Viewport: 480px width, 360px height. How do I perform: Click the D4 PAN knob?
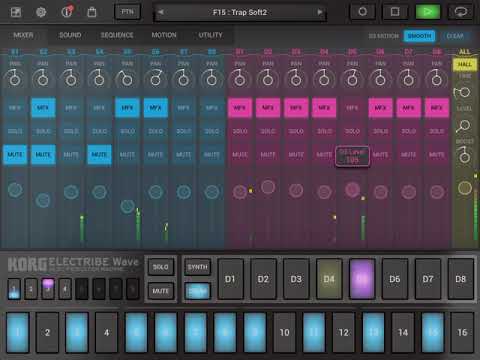pos(324,78)
